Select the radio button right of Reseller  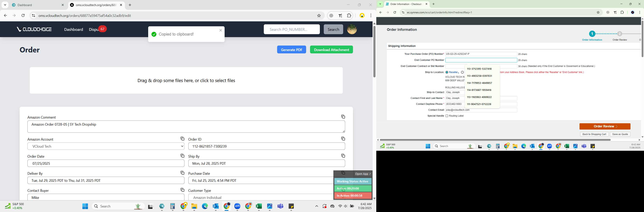(x=462, y=72)
